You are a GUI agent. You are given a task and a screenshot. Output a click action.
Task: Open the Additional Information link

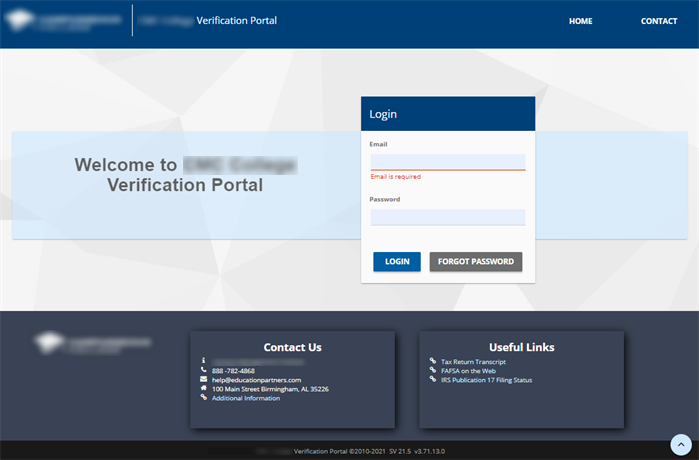(x=246, y=398)
